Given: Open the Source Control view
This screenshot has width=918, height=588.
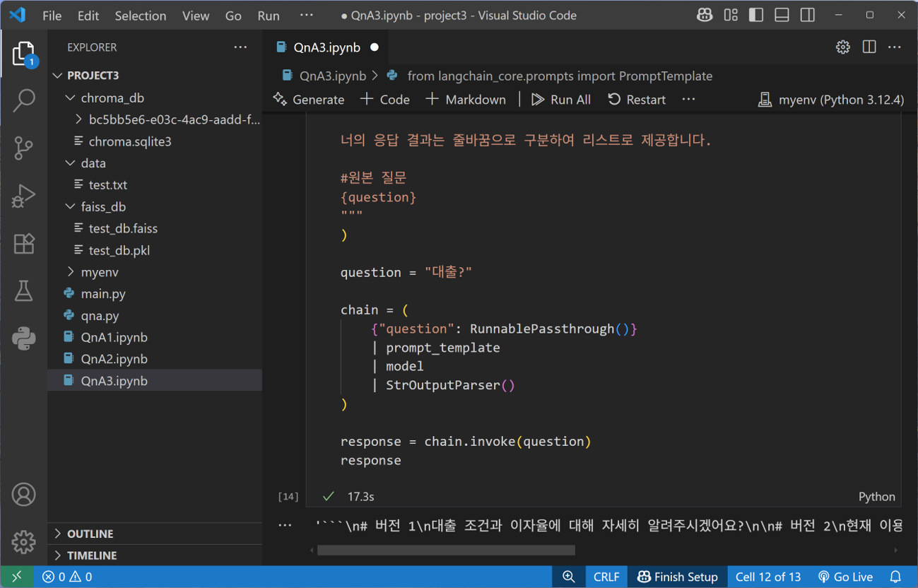Looking at the screenshot, I should pos(23,148).
